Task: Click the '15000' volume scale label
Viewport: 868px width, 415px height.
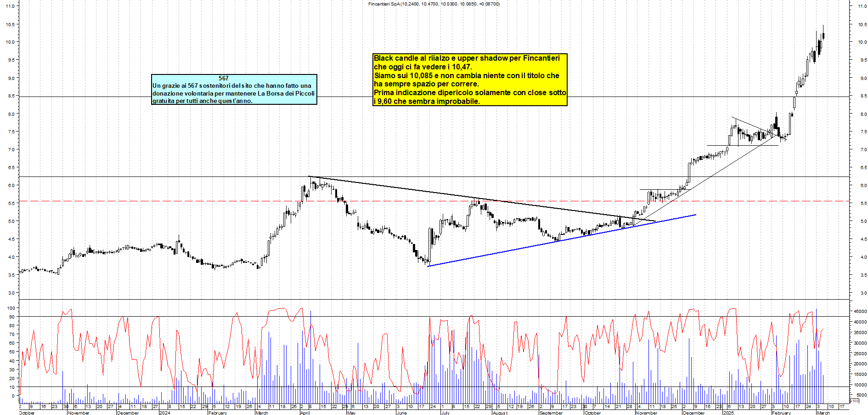Action: (860, 374)
